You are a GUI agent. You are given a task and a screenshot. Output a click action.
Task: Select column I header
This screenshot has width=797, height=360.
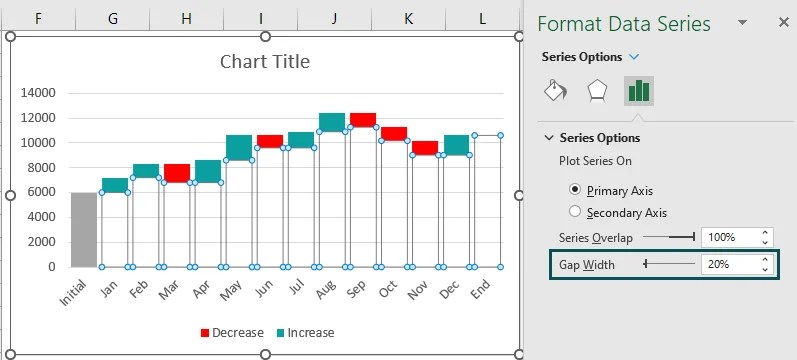tap(261, 19)
